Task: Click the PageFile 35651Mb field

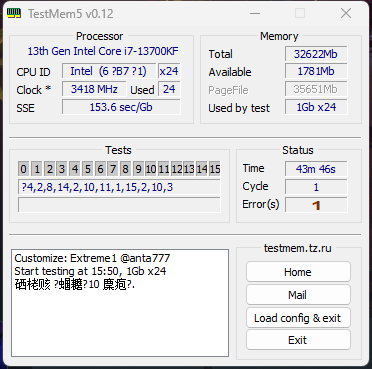Action: (316, 89)
